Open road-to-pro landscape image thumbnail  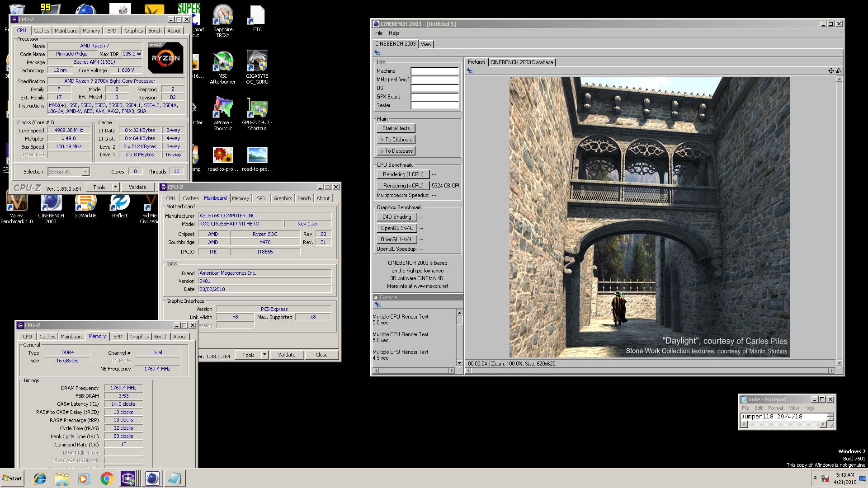click(257, 159)
